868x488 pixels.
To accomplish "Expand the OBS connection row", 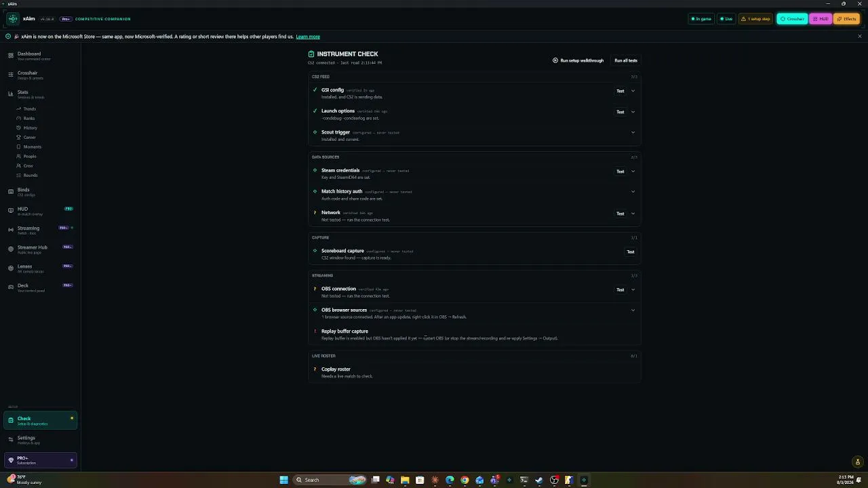I will [x=633, y=290].
